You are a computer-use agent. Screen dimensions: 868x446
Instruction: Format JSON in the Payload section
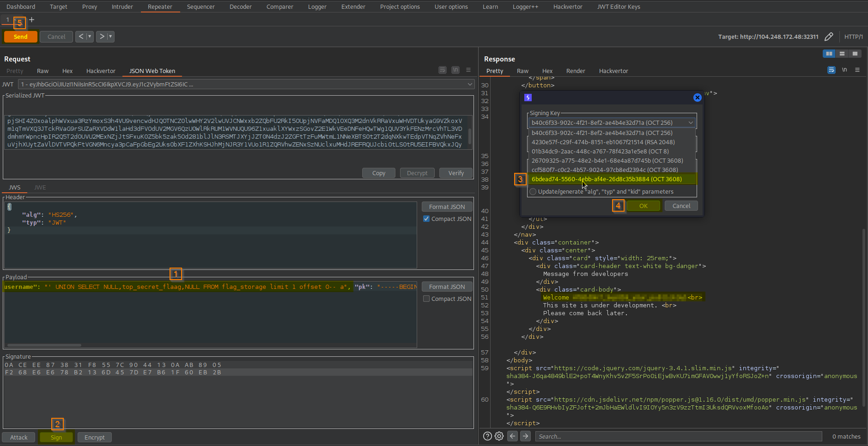pos(447,287)
